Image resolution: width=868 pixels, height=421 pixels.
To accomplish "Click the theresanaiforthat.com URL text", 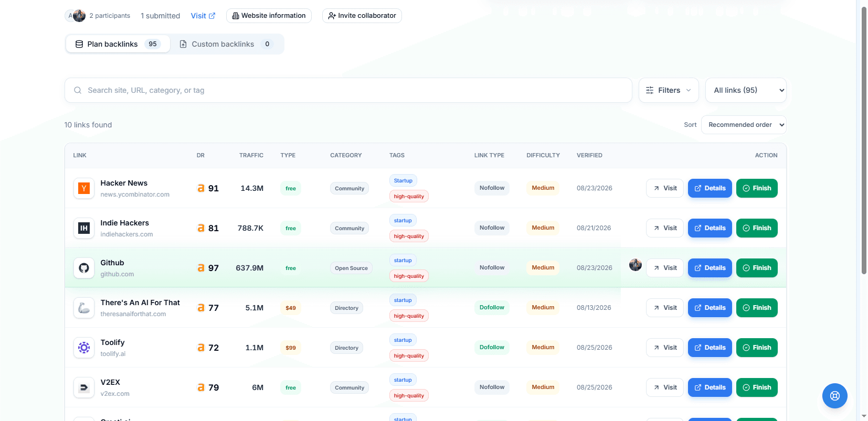I will [133, 314].
